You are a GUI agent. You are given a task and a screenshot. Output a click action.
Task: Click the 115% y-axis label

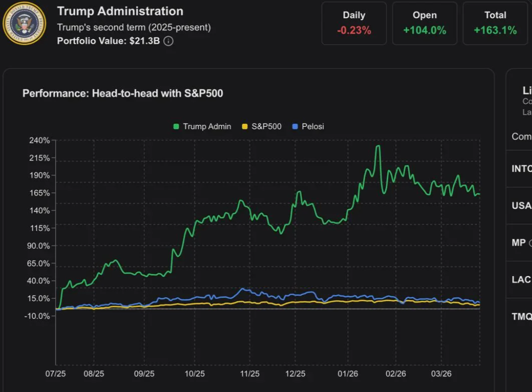[40, 229]
